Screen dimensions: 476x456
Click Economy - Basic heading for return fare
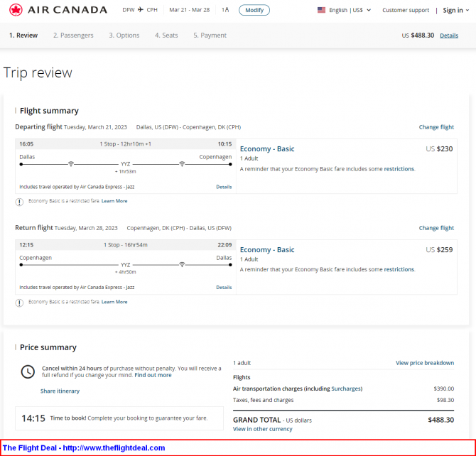(267, 249)
